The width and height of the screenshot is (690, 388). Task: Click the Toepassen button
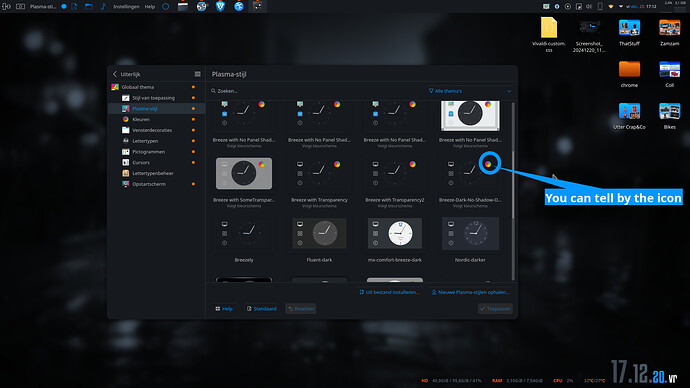[495, 308]
